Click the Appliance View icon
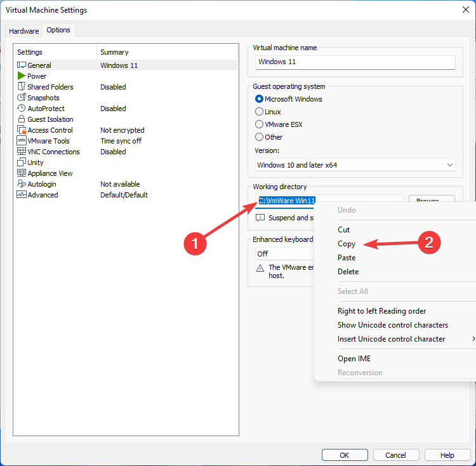Image resolution: width=476 pixels, height=466 pixels. pos(21,173)
